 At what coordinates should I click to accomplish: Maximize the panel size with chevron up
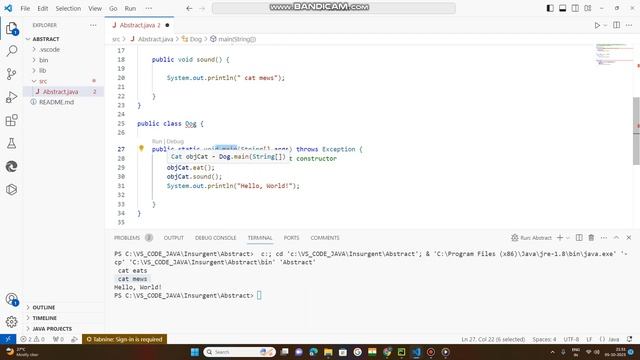tap(616, 238)
